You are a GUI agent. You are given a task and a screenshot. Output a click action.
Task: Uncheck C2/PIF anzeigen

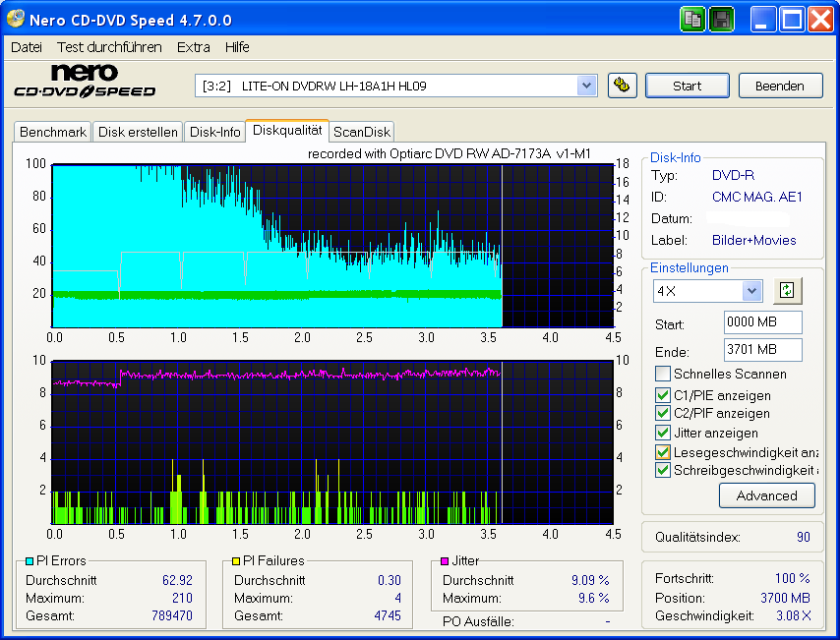pos(661,414)
